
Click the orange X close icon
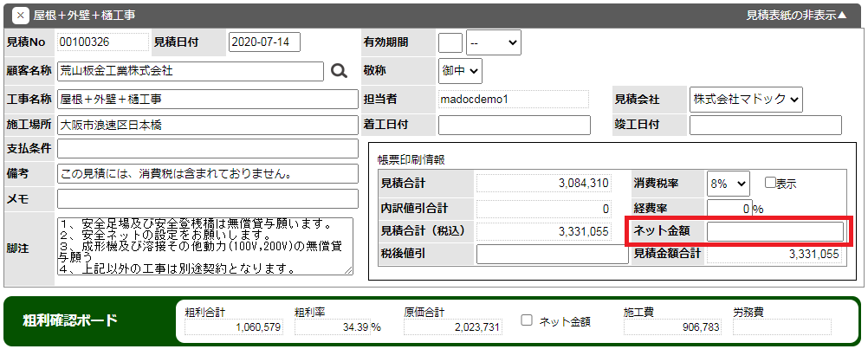click(21, 16)
